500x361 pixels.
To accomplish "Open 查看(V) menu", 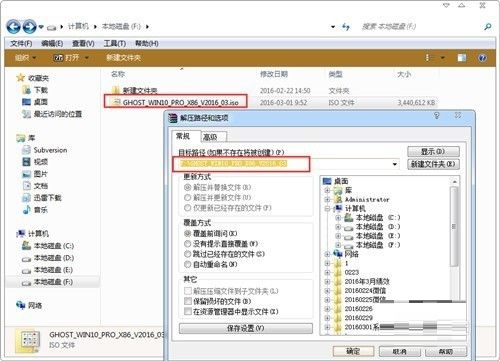I will click(83, 44).
